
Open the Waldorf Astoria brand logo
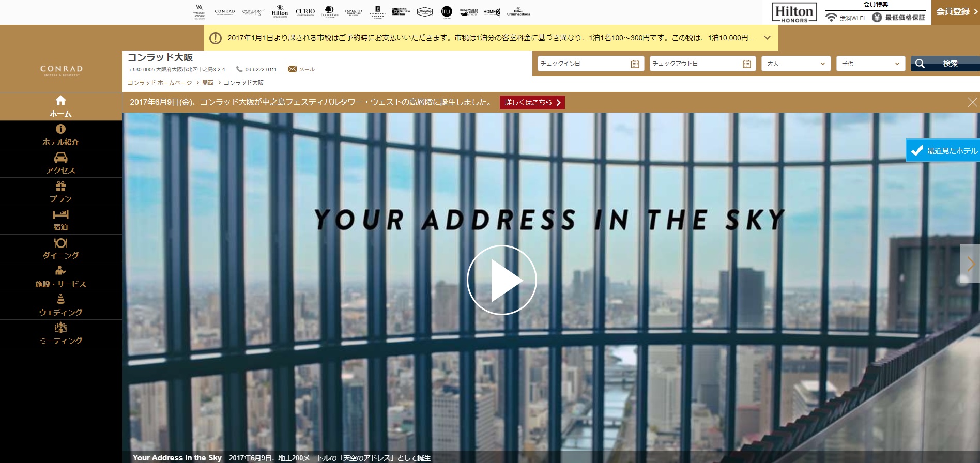pos(200,11)
